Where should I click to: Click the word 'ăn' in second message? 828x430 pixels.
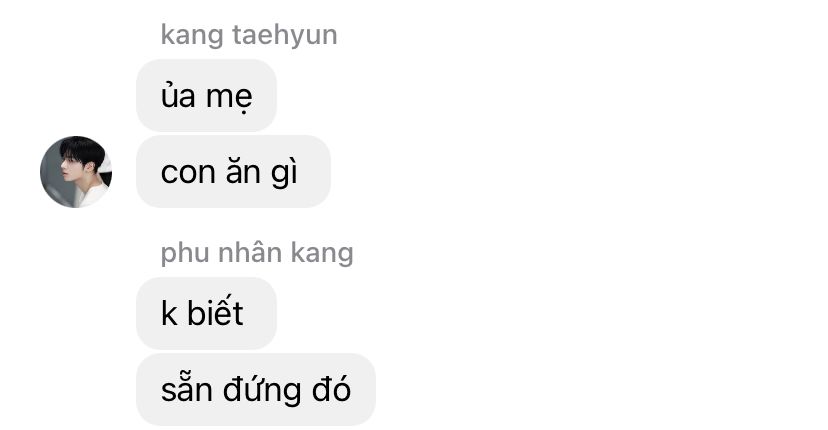click(243, 170)
